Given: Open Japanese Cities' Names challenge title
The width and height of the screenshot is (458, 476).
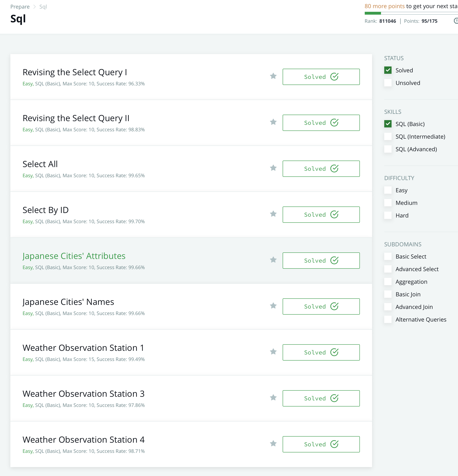Looking at the screenshot, I should (68, 302).
